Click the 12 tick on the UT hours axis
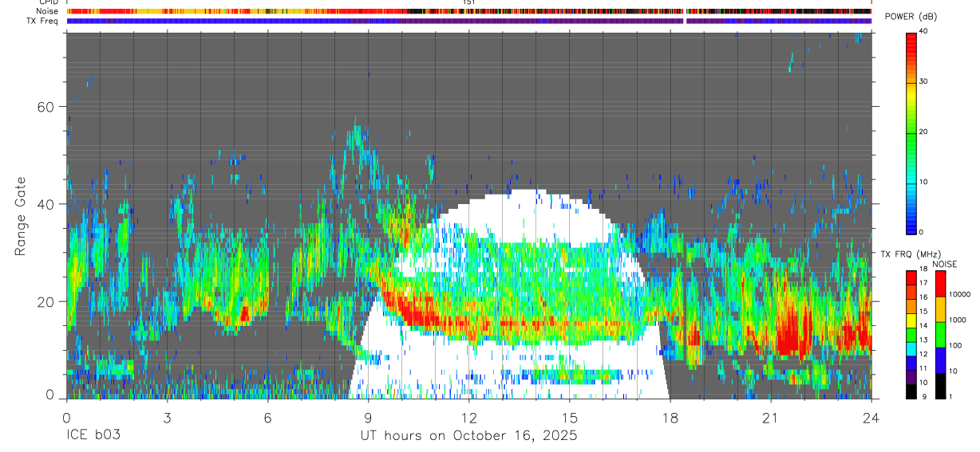 pos(469,418)
